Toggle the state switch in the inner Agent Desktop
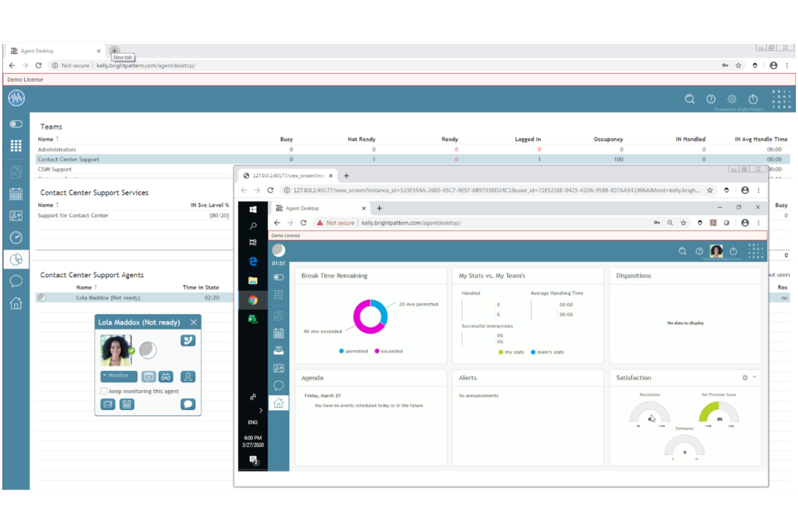This screenshot has width=798, height=532. pyautogui.click(x=279, y=277)
